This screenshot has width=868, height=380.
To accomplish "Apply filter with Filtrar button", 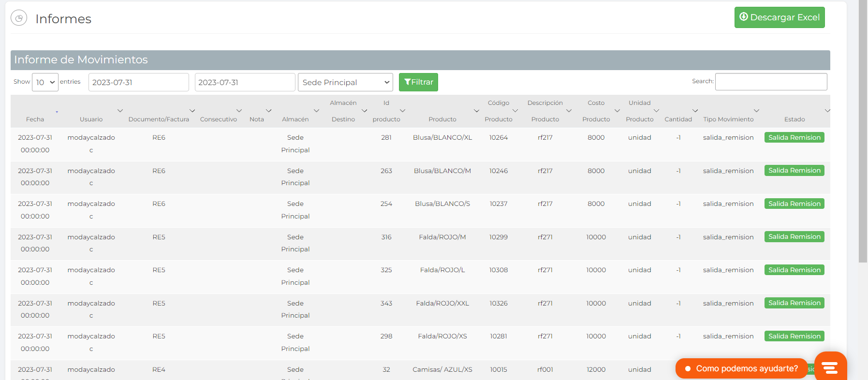I will pos(418,82).
